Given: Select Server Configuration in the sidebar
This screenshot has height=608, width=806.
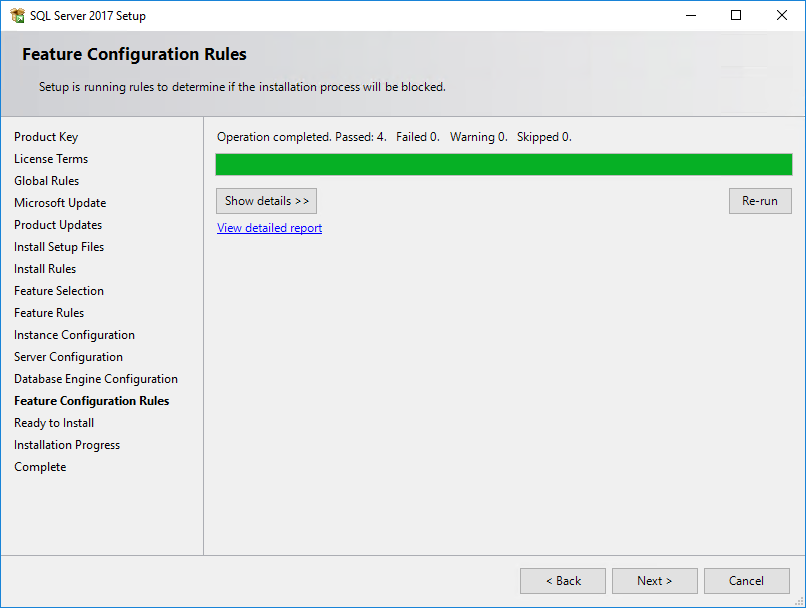Looking at the screenshot, I should (68, 357).
